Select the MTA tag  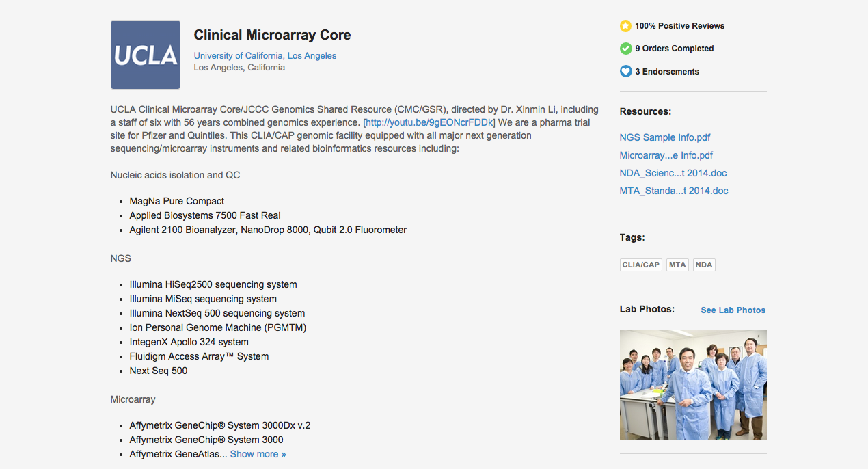(677, 265)
